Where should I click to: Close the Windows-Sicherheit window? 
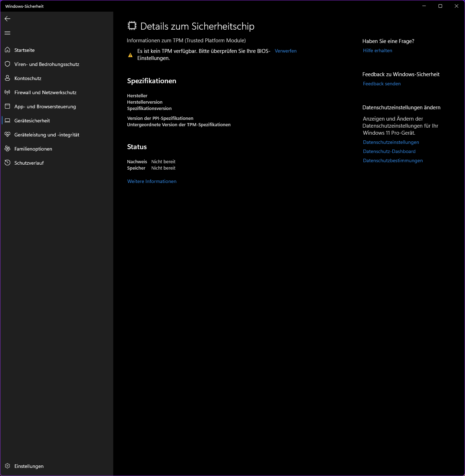[457, 6]
